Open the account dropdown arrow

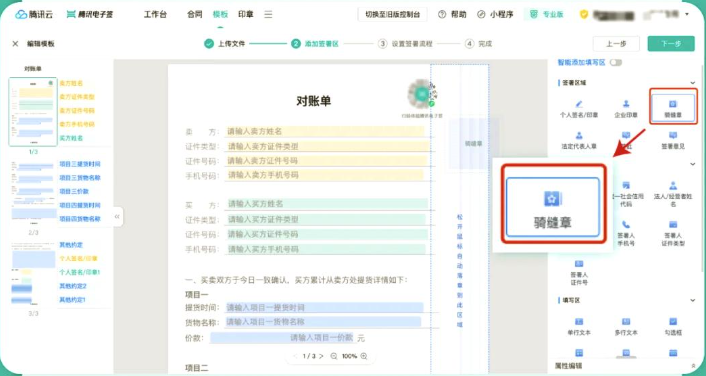click(x=687, y=14)
